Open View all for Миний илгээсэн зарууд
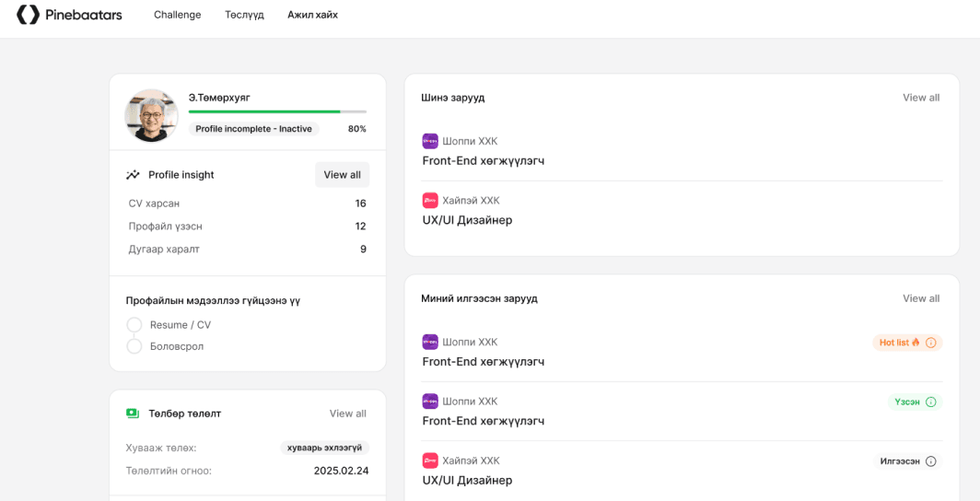This screenshot has width=980, height=501. click(921, 298)
